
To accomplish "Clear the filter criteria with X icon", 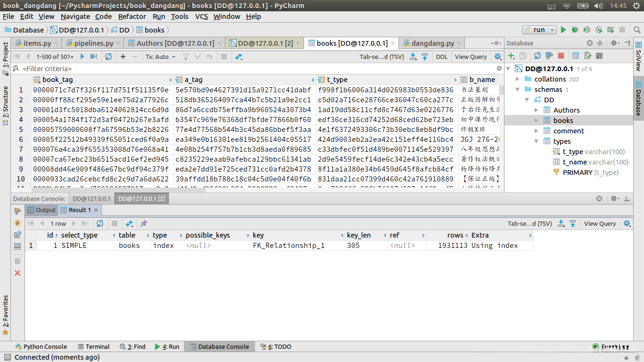I will tap(499, 68).
